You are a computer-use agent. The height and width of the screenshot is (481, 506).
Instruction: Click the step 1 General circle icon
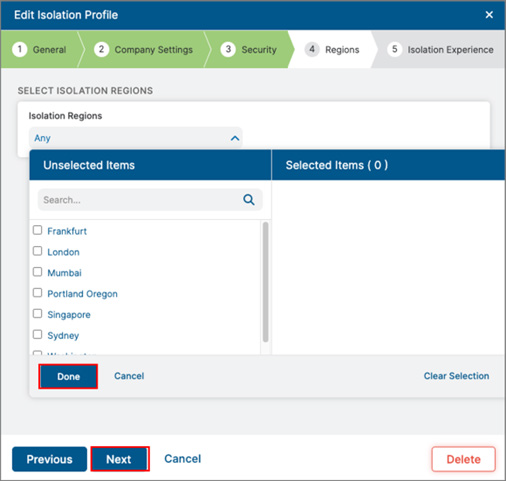tap(20, 49)
